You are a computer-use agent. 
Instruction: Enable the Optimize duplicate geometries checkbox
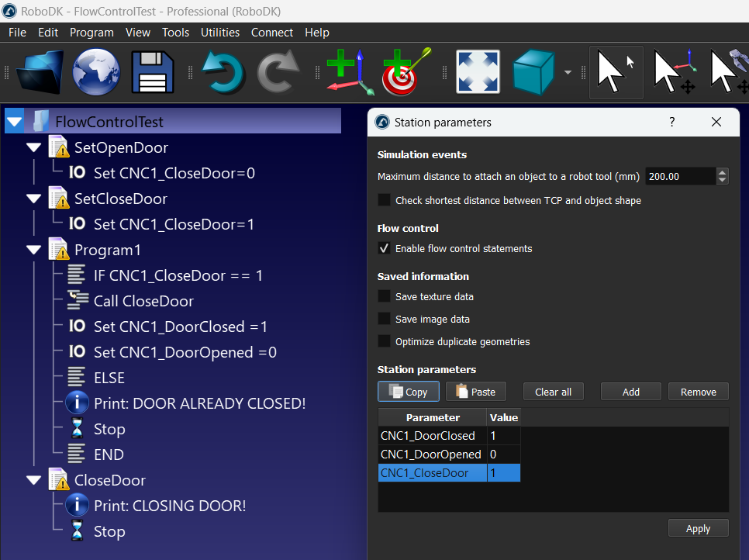point(384,341)
